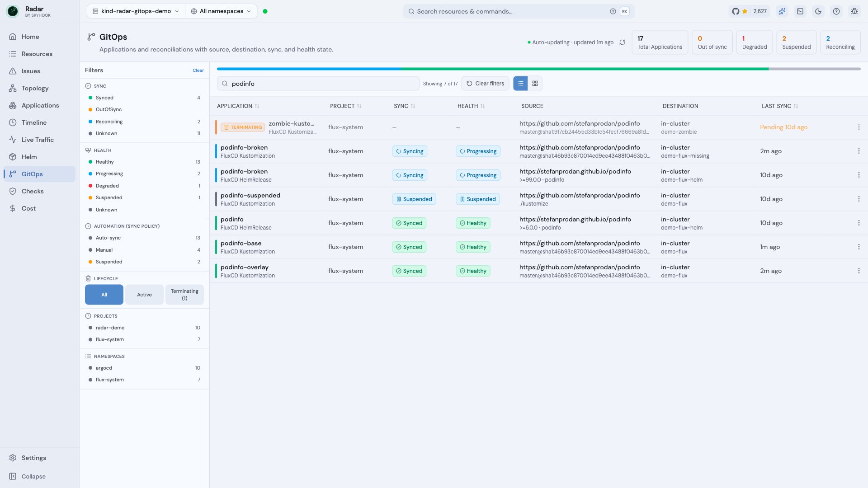Click the Radar logo icon
This screenshot has width=868, height=488.
coord(13,11)
